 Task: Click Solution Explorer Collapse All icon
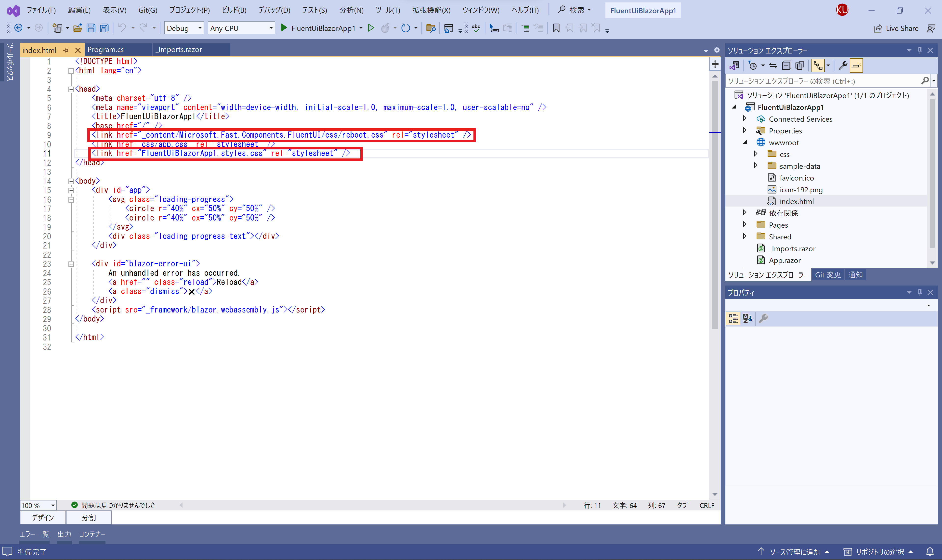coord(786,66)
